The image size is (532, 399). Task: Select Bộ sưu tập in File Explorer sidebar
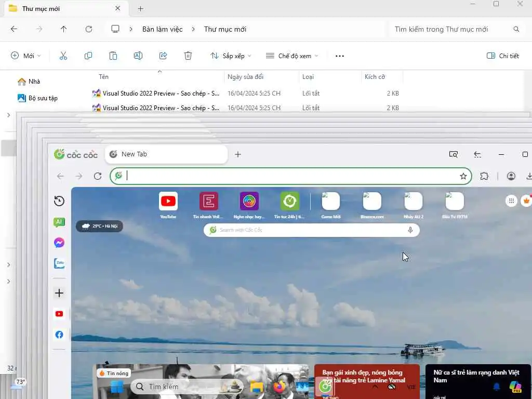point(37,98)
